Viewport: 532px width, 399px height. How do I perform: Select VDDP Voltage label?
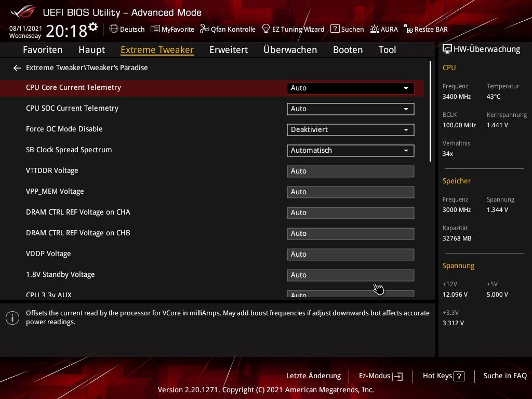48,254
